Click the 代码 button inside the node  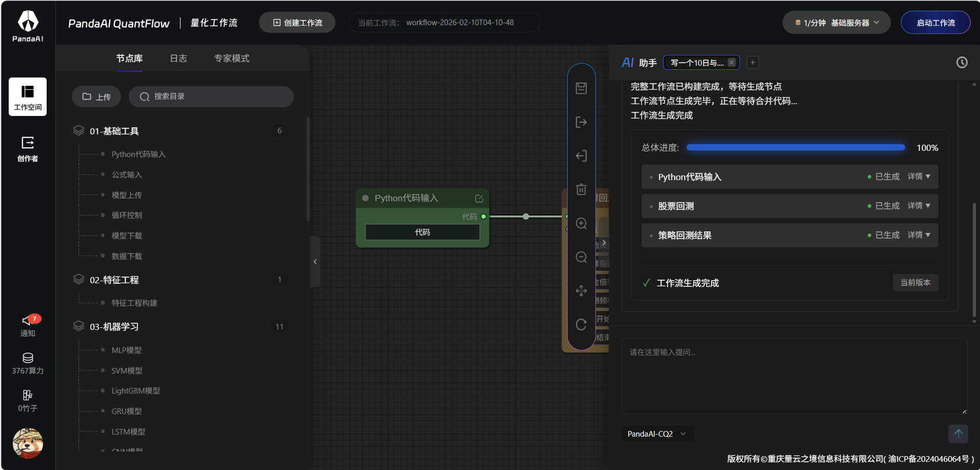(423, 232)
